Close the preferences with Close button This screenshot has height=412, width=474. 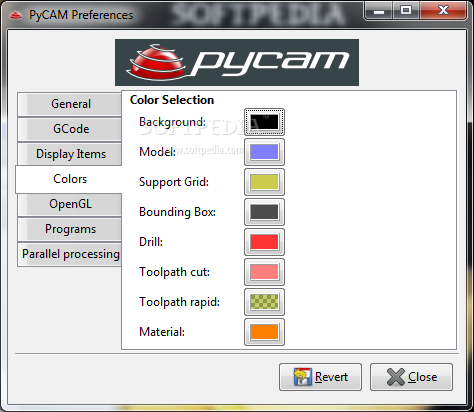(x=411, y=377)
